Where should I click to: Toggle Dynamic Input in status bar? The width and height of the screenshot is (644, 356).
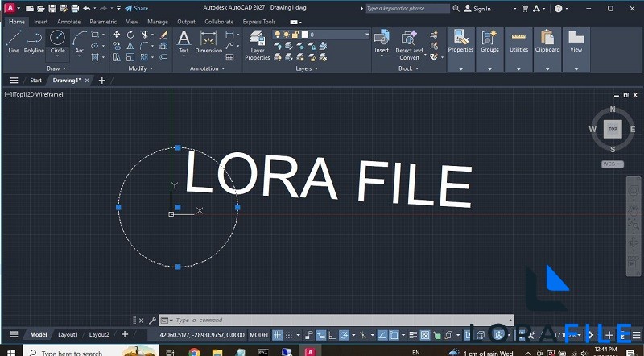tap(321, 335)
